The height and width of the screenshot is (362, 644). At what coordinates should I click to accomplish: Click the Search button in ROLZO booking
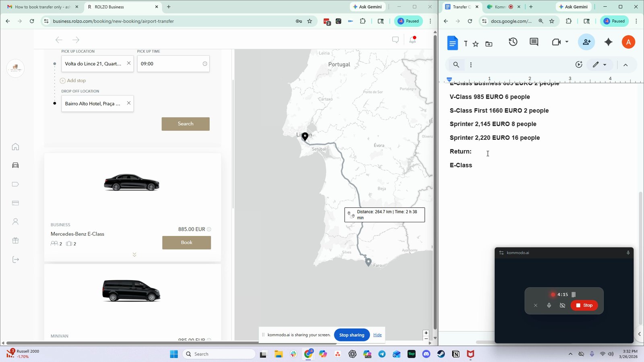[x=186, y=124]
